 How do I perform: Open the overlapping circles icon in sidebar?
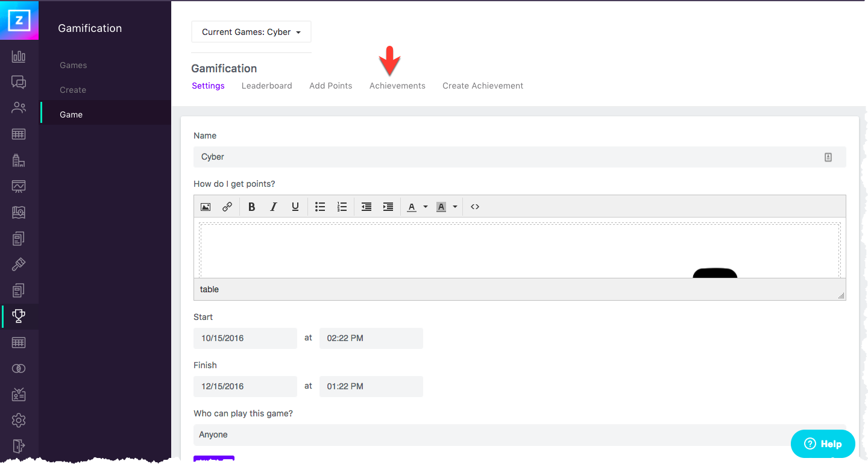point(19,368)
